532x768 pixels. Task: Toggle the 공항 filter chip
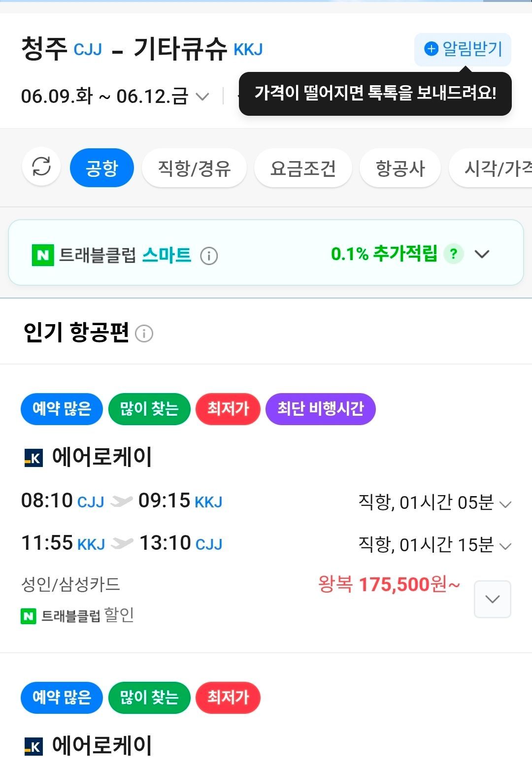[101, 168]
